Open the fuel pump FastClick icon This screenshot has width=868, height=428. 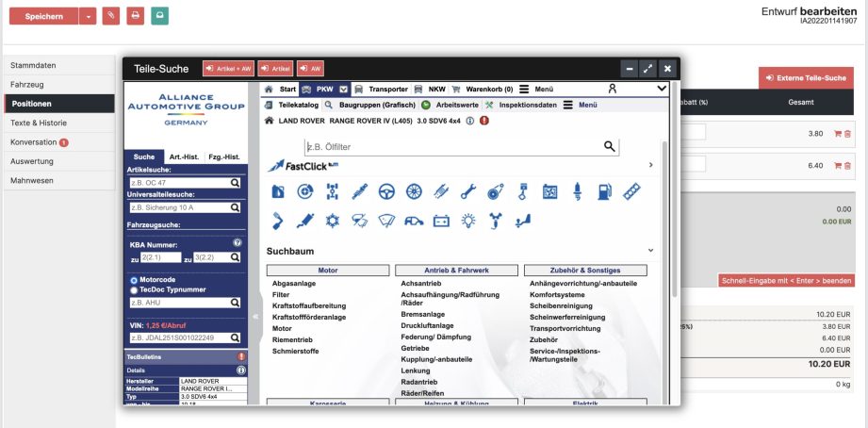(x=604, y=191)
